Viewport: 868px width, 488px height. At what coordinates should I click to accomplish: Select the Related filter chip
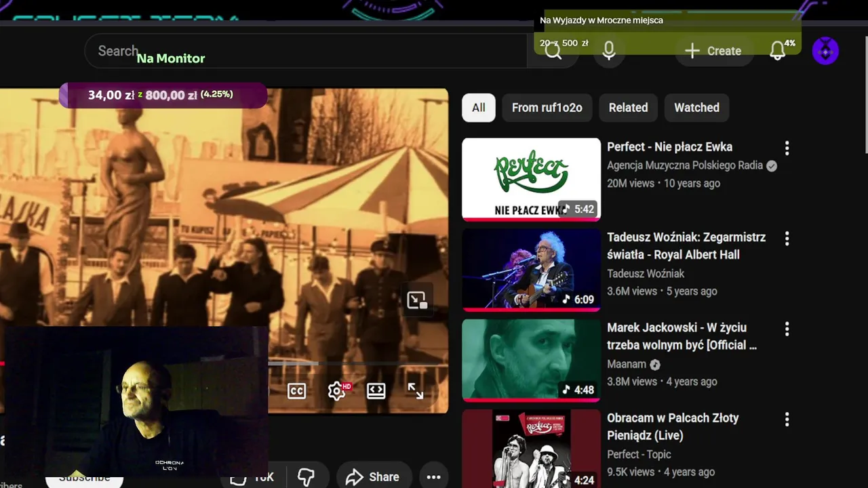tap(628, 108)
